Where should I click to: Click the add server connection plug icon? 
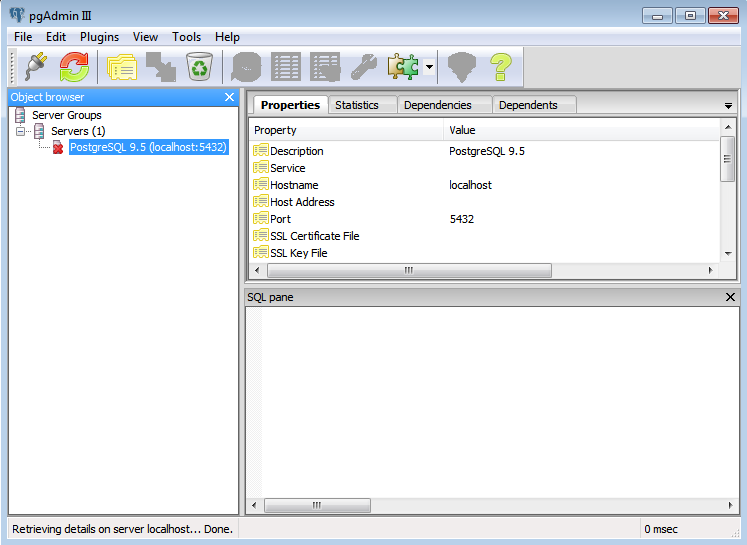click(34, 67)
